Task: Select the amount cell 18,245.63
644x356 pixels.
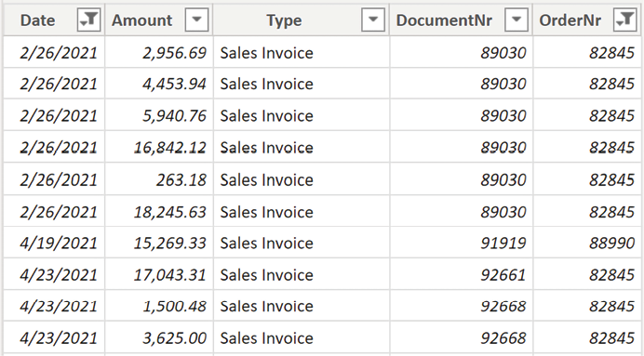Action: pyautogui.click(x=159, y=212)
